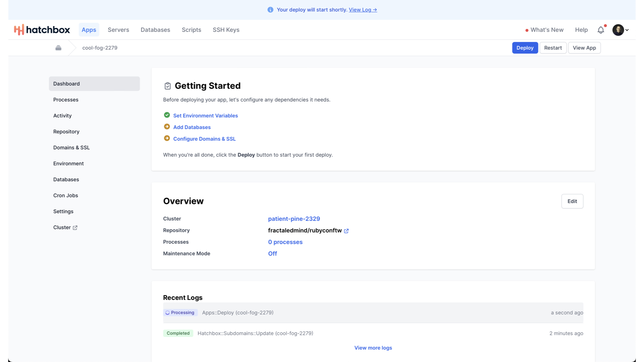Screen dimensions: 644x362
Task: Click the orange arrow beside Add Databases
Action: [167, 127]
